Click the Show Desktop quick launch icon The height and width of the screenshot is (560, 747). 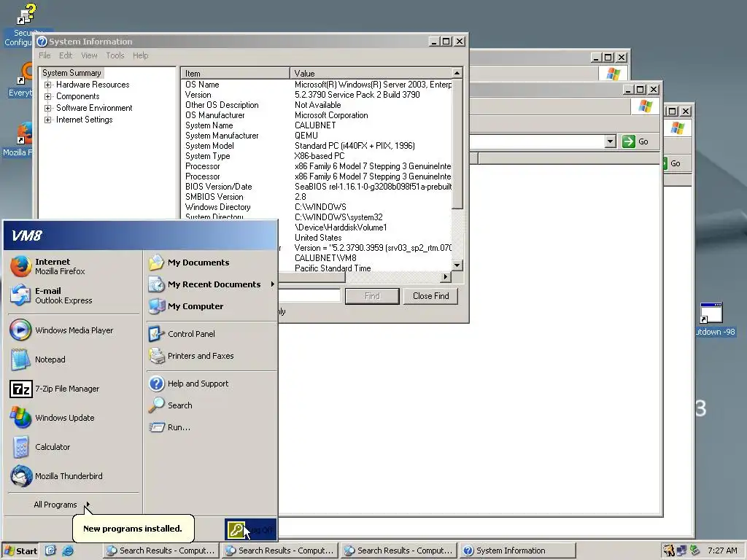50,551
